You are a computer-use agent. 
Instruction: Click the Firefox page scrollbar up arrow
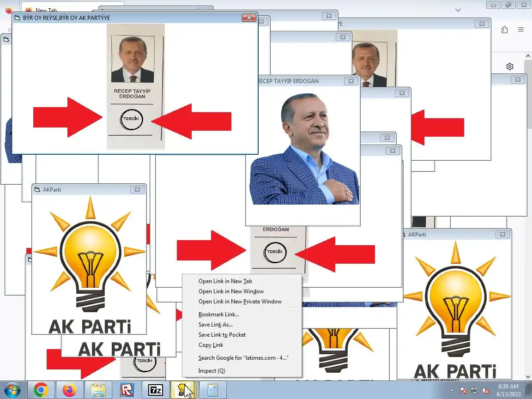pyautogui.click(x=528, y=56)
